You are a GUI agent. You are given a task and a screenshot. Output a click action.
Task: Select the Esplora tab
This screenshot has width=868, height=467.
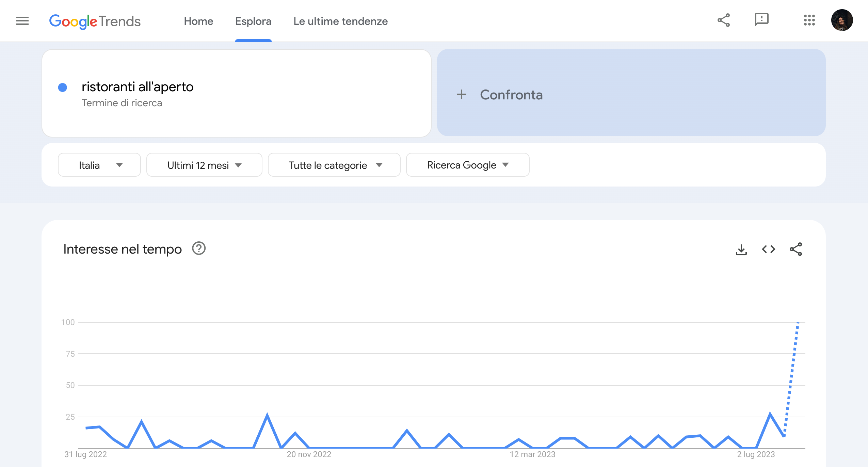253,21
